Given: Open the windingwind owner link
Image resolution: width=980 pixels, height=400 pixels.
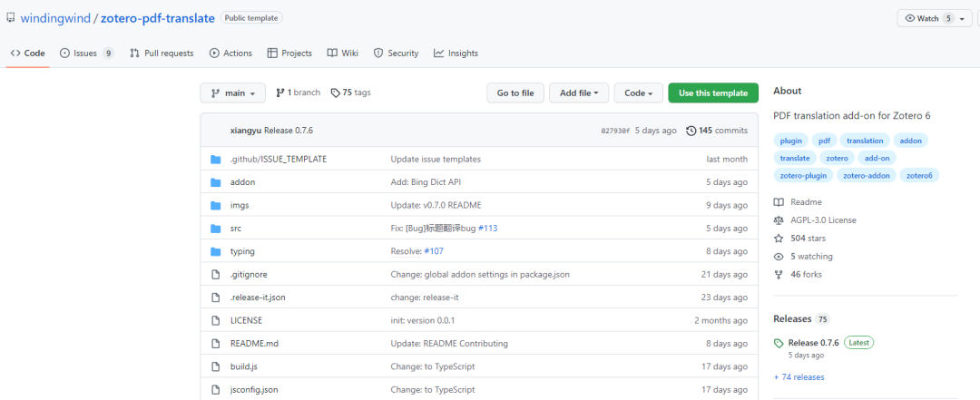Looking at the screenshot, I should click(x=55, y=18).
